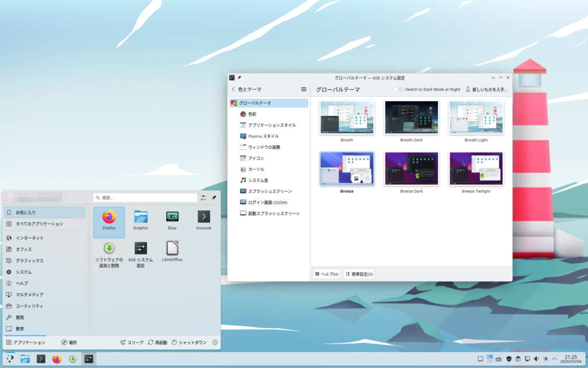Open the hamburger menu beside 色とテーマ

[304, 89]
